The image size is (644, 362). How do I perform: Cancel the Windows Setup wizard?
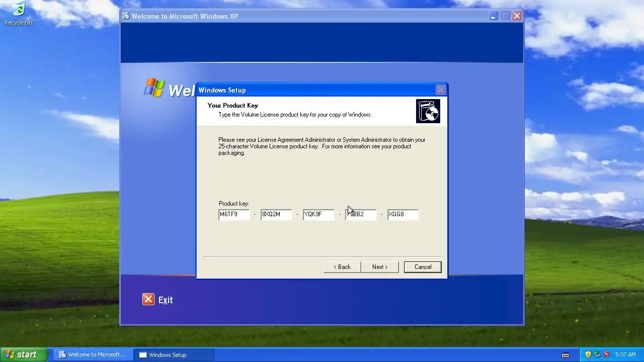[x=423, y=267]
